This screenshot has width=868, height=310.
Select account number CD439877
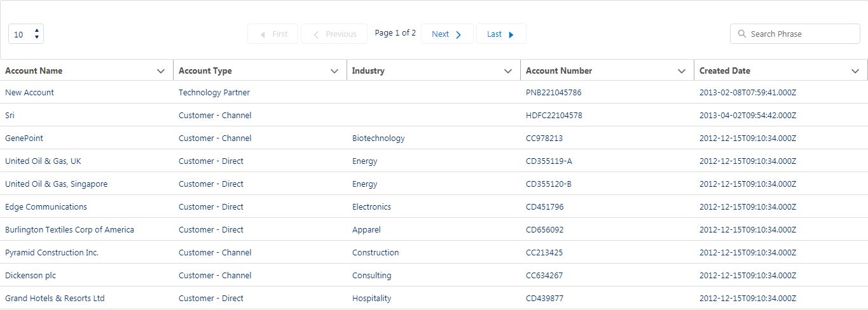pyautogui.click(x=544, y=299)
